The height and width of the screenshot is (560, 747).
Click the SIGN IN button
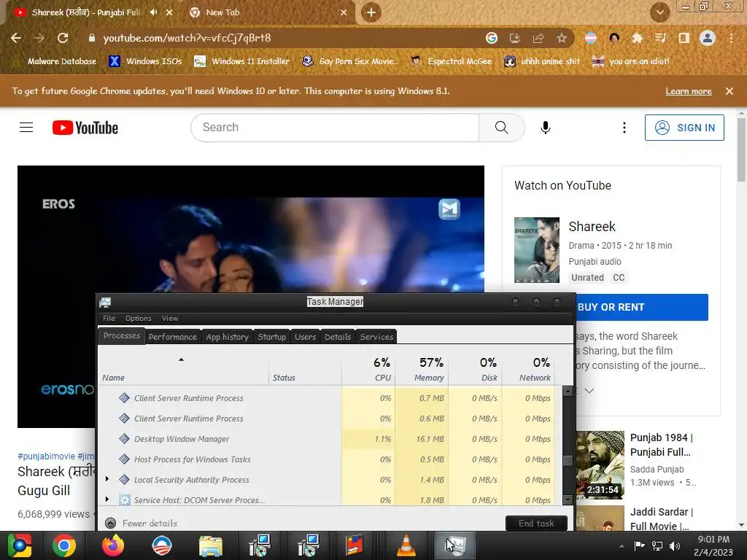point(684,127)
